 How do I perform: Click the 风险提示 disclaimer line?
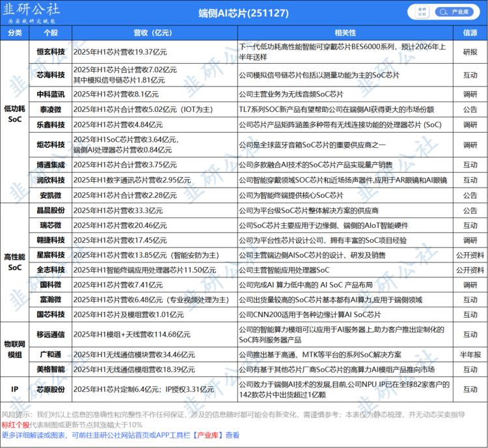pos(233,415)
